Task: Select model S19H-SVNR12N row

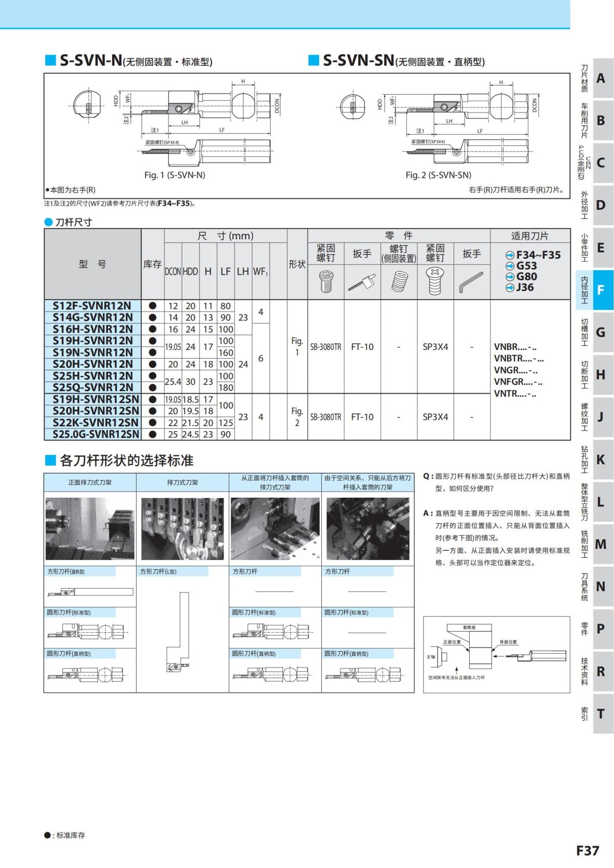Action: click(93, 341)
